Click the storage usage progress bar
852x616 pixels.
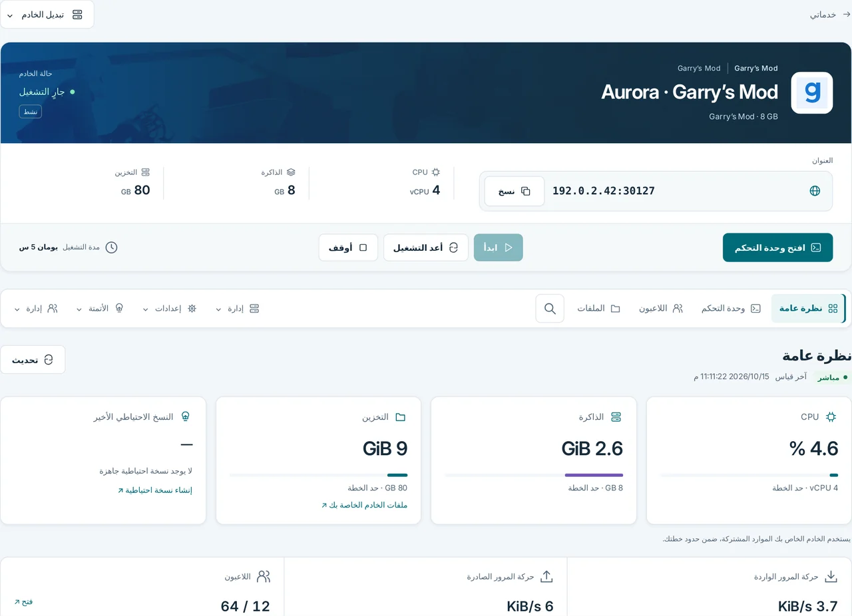point(319,475)
